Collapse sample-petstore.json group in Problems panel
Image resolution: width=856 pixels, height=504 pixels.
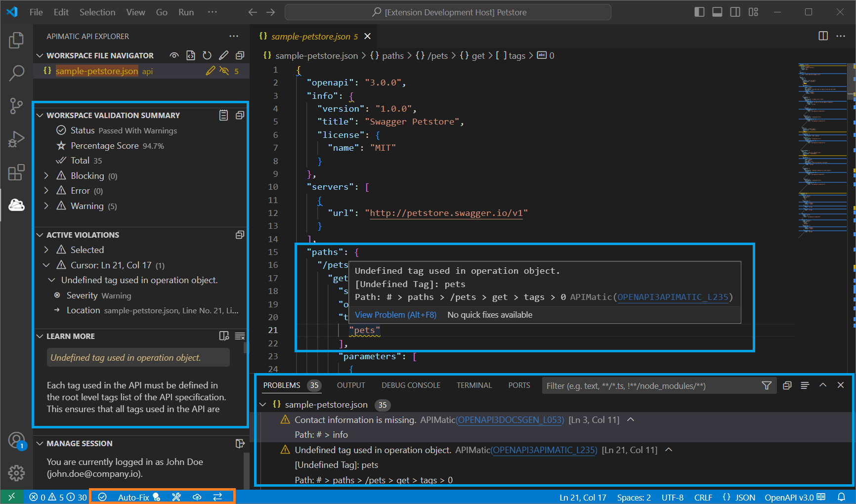(263, 404)
